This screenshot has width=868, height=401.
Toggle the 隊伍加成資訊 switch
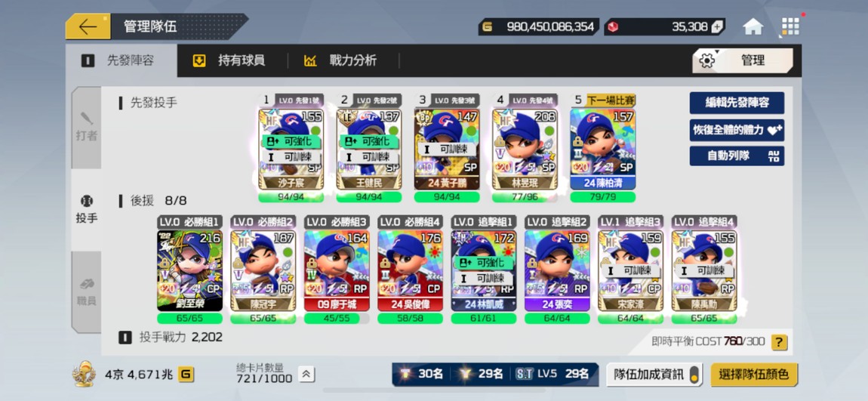(x=694, y=375)
